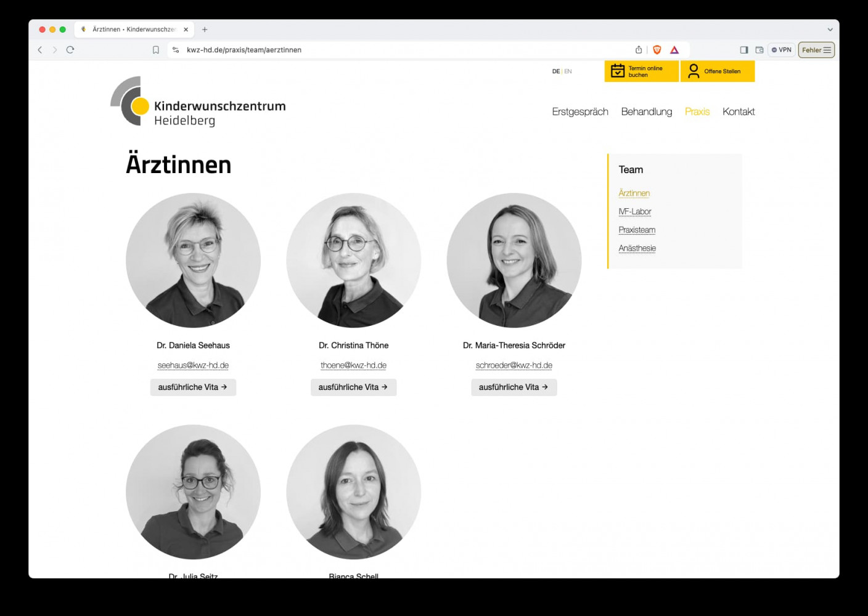868x616 pixels.
Task: Reload the page with the refresh icon
Action: pyautogui.click(x=70, y=50)
